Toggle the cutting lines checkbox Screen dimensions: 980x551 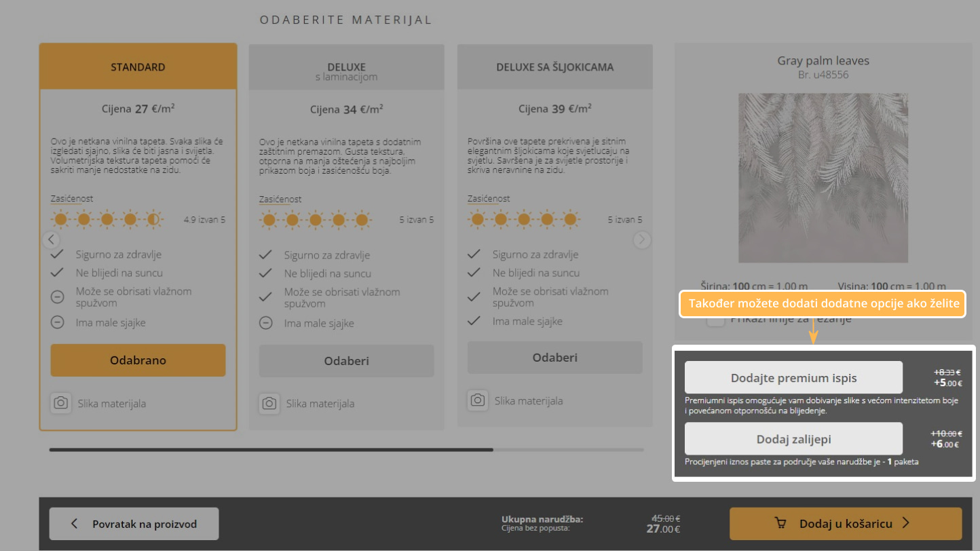click(x=715, y=319)
